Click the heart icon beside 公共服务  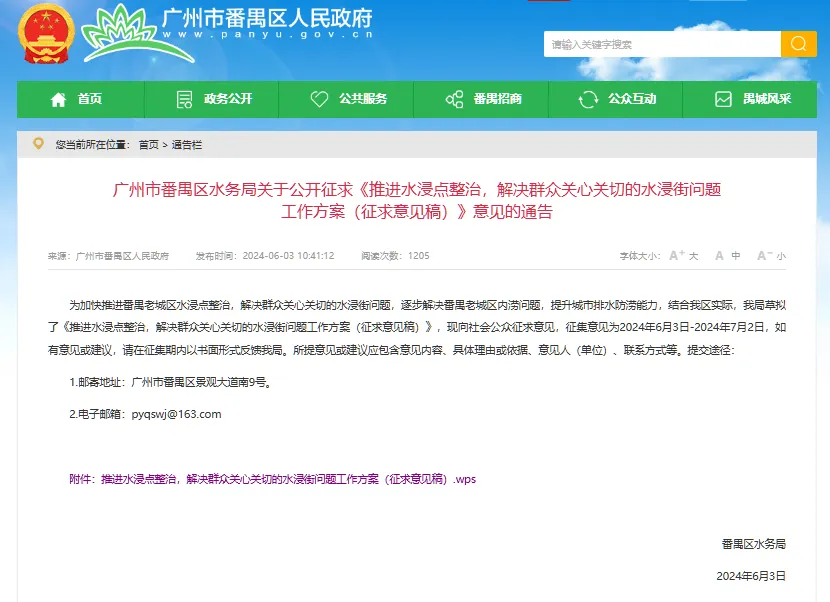click(319, 99)
